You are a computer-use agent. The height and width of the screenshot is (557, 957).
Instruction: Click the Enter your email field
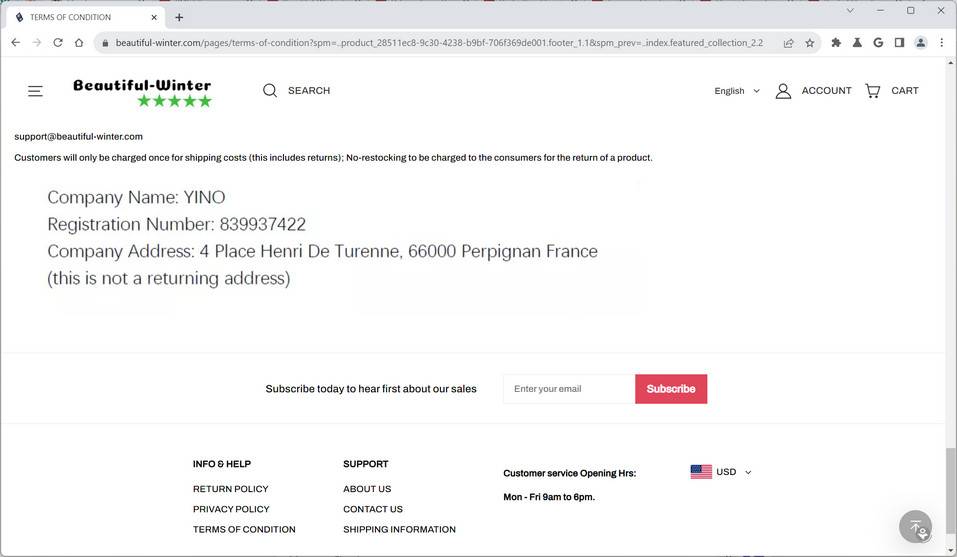tap(569, 389)
